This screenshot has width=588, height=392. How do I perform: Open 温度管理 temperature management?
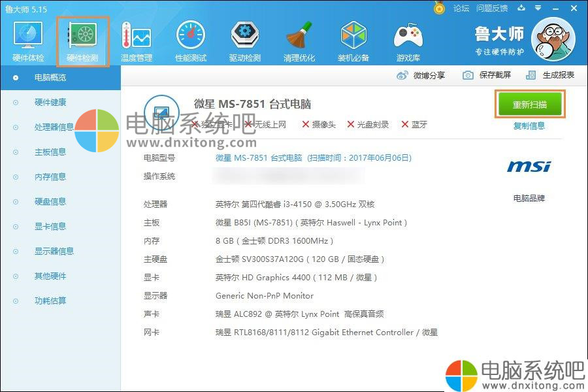[137, 42]
